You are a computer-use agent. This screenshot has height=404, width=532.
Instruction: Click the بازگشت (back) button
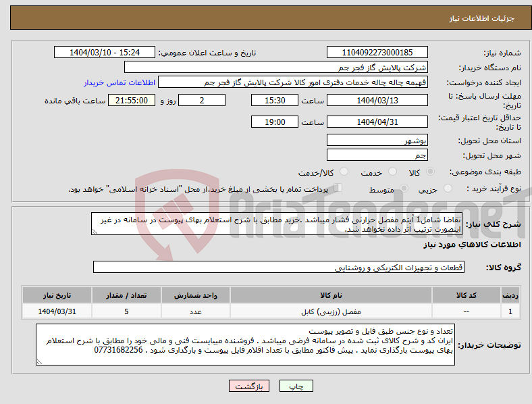coord(249,386)
